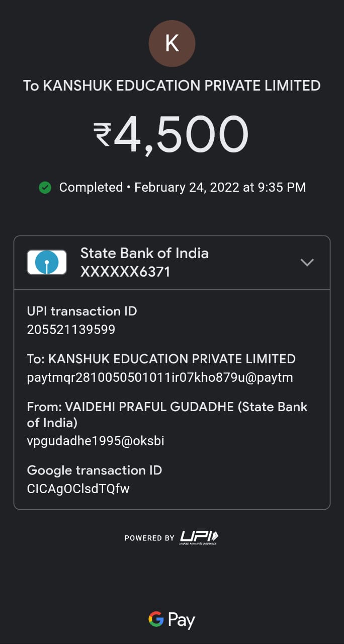Viewport: 344px width, 644px height.
Task: Click the POWERED BY text
Action: tap(149, 538)
